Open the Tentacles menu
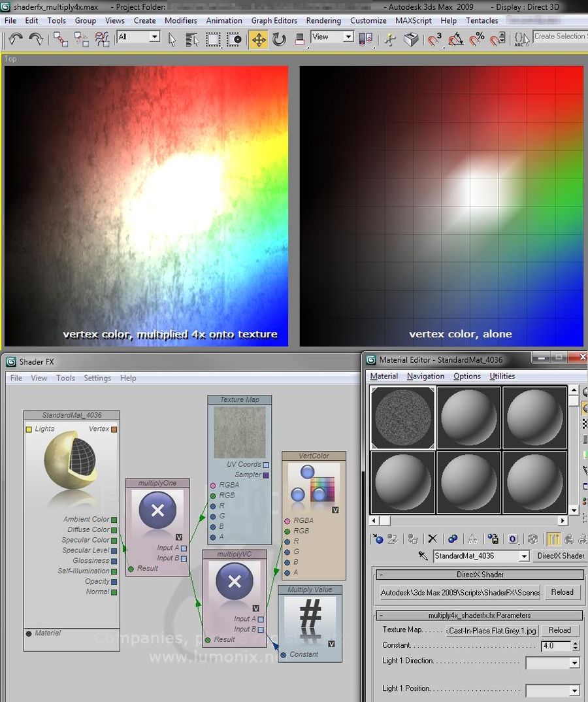 (482, 20)
